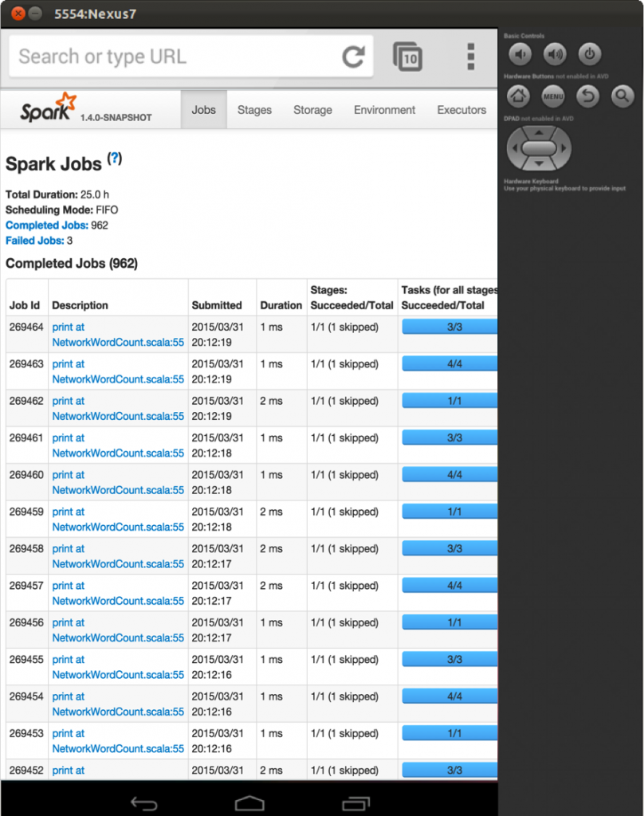Screen dimensions: 644x816
Task: Reload the page with the refresh icon
Action: pos(354,57)
